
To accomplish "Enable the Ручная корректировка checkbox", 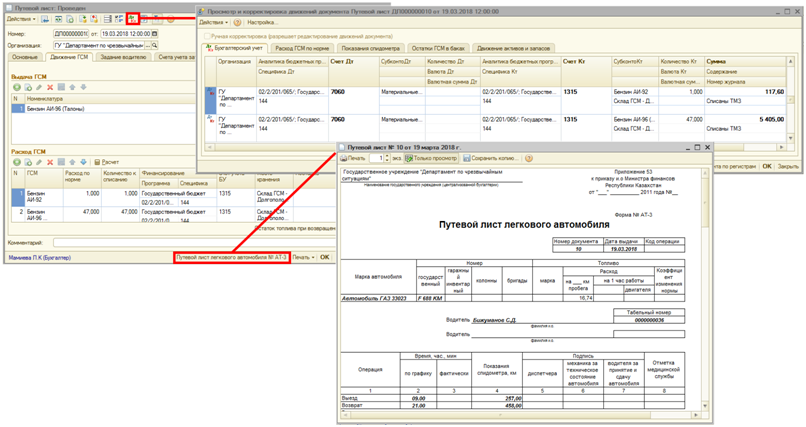I will (x=206, y=35).
